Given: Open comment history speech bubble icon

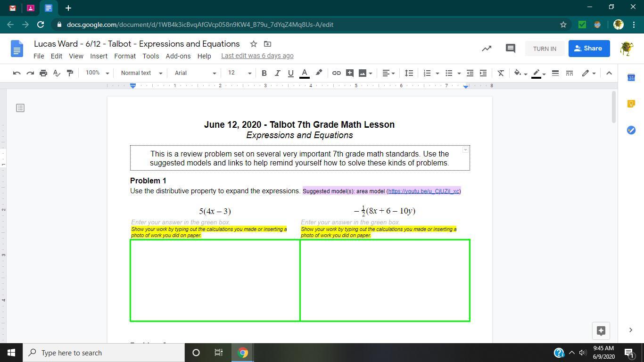Looking at the screenshot, I should coord(510,48).
